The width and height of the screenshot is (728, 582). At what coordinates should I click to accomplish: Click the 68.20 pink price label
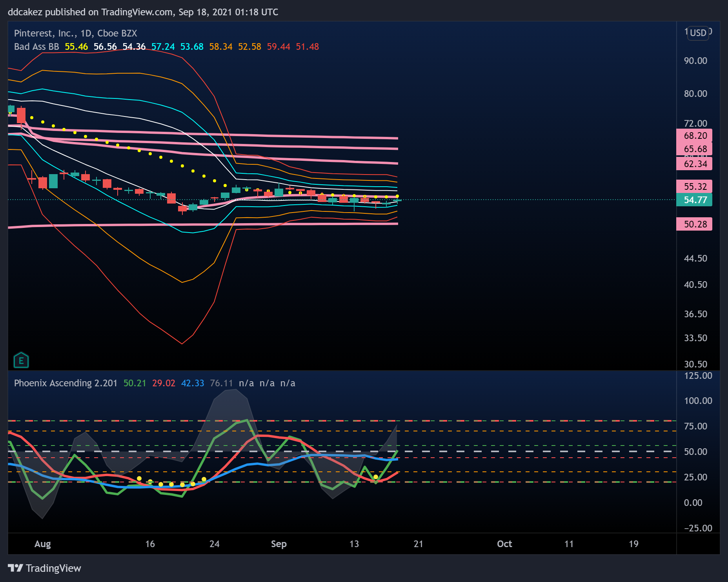[695, 136]
